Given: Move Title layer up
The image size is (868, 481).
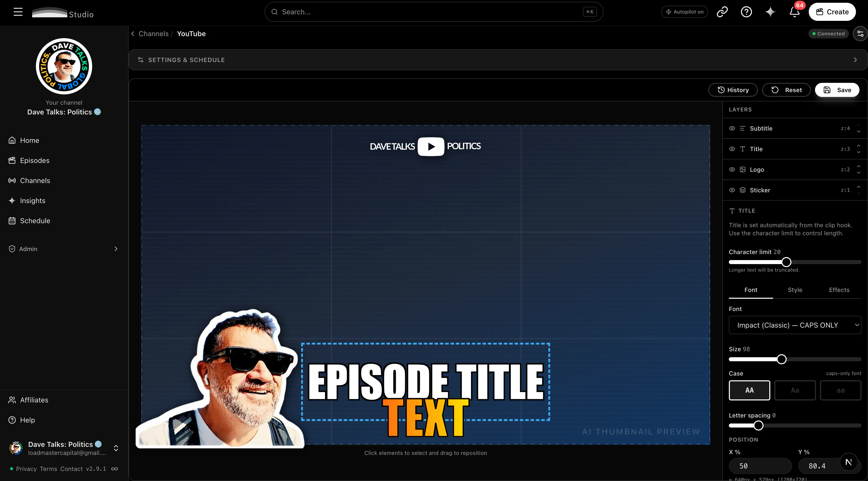Looking at the screenshot, I should pyautogui.click(x=858, y=146).
